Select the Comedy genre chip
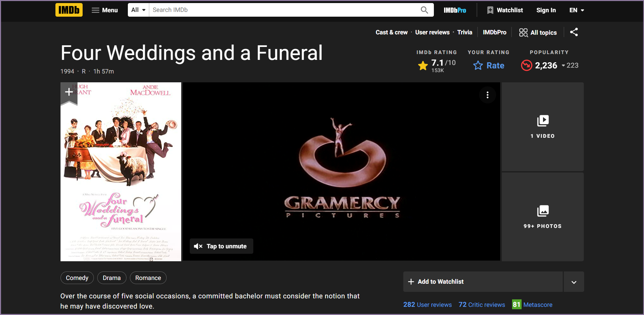 point(77,278)
